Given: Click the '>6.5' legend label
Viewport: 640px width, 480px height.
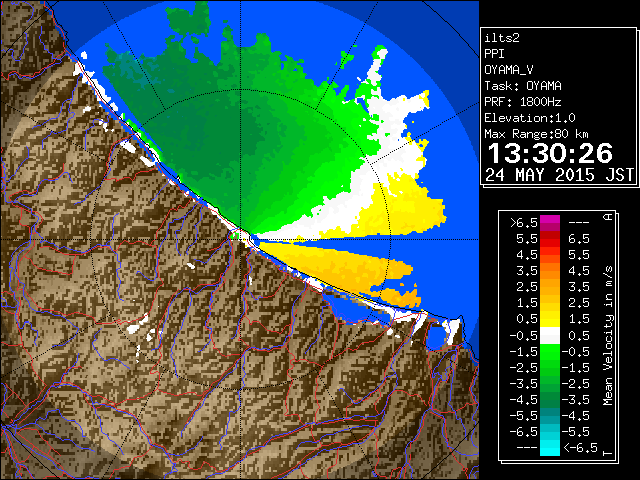Looking at the screenshot, I should 524,223.
